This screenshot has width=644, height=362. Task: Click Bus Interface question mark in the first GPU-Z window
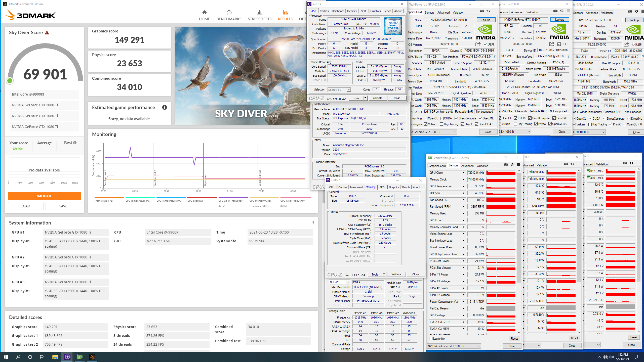[495, 57]
